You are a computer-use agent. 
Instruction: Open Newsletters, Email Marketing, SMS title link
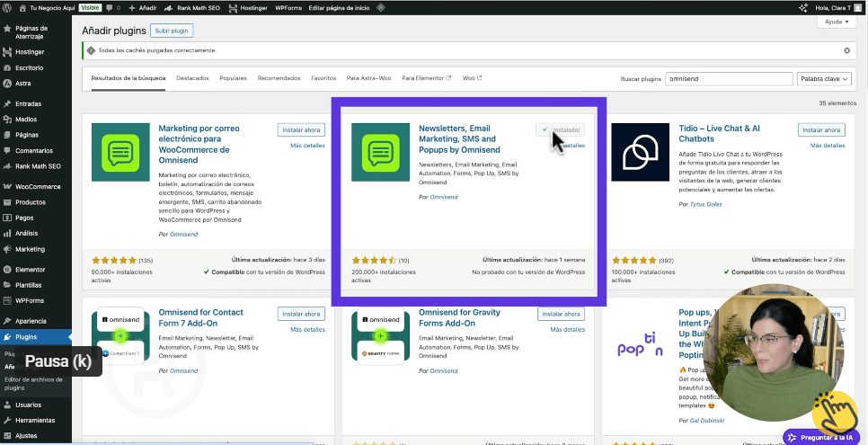pos(459,139)
